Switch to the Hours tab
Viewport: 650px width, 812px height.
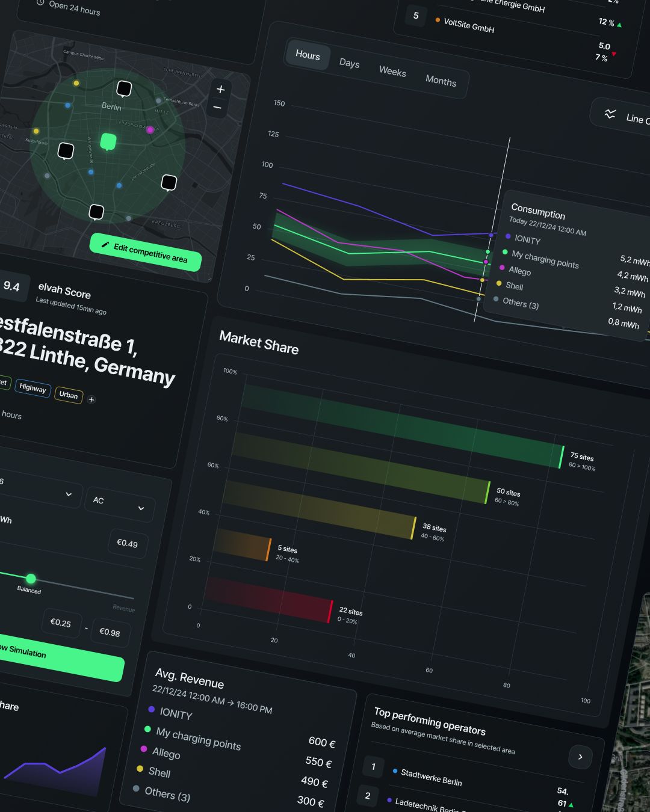pos(308,55)
